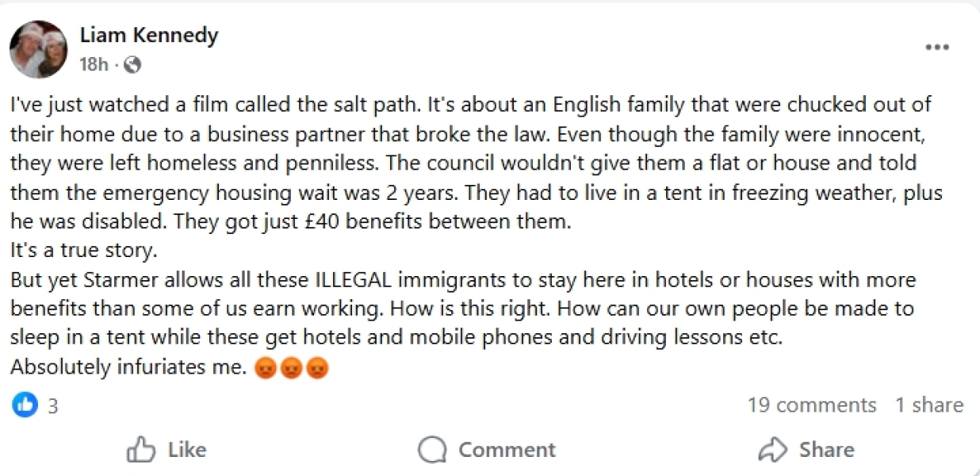Click the last angry face emoji
The height and width of the screenshot is (476, 980).
coord(316,367)
